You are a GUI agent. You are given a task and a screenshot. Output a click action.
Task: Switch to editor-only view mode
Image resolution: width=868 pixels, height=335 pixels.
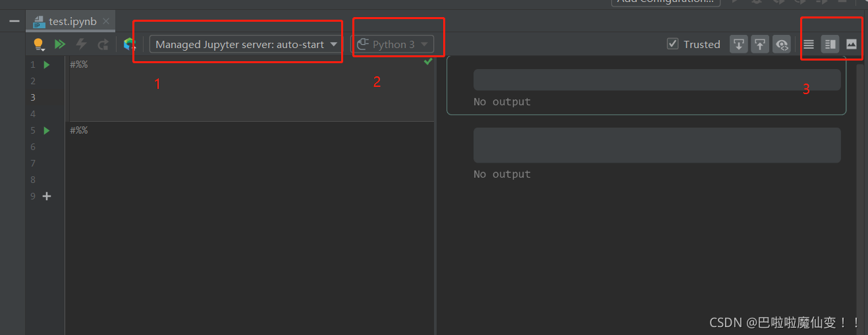[809, 44]
